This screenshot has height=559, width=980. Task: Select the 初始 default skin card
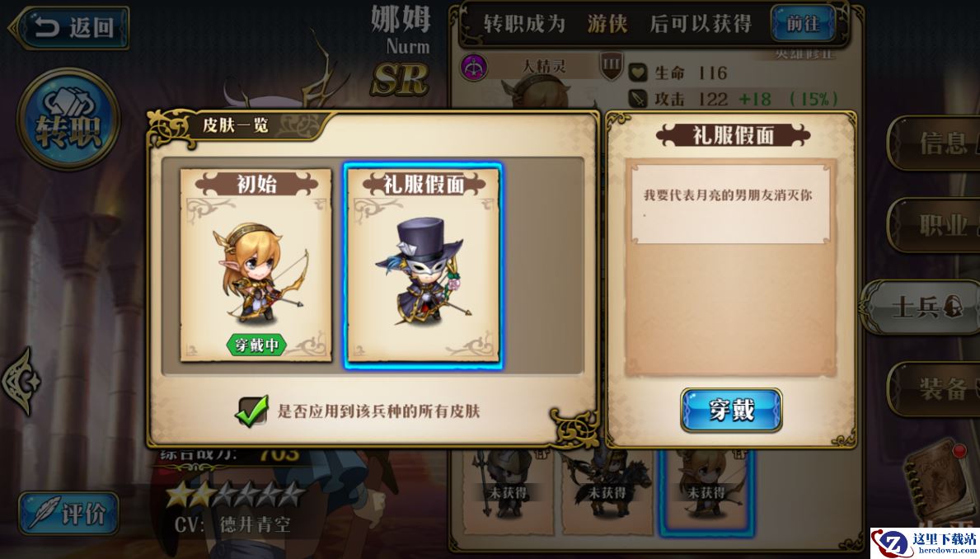tap(256, 265)
